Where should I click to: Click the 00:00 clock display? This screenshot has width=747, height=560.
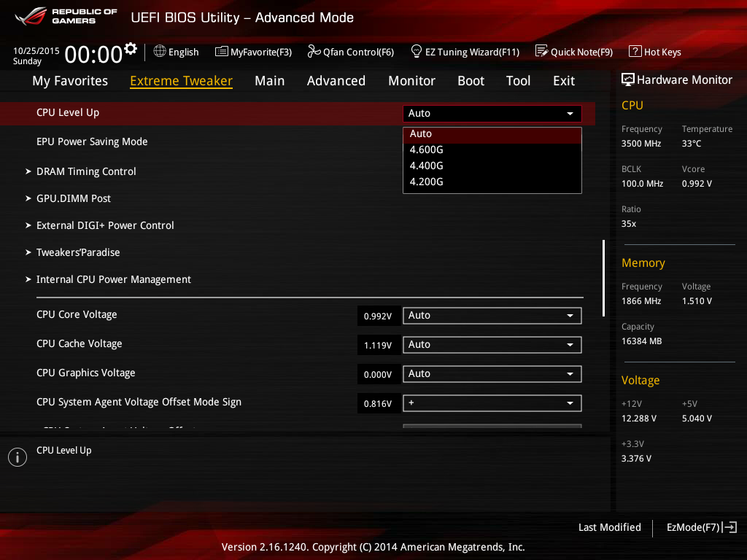(93, 54)
